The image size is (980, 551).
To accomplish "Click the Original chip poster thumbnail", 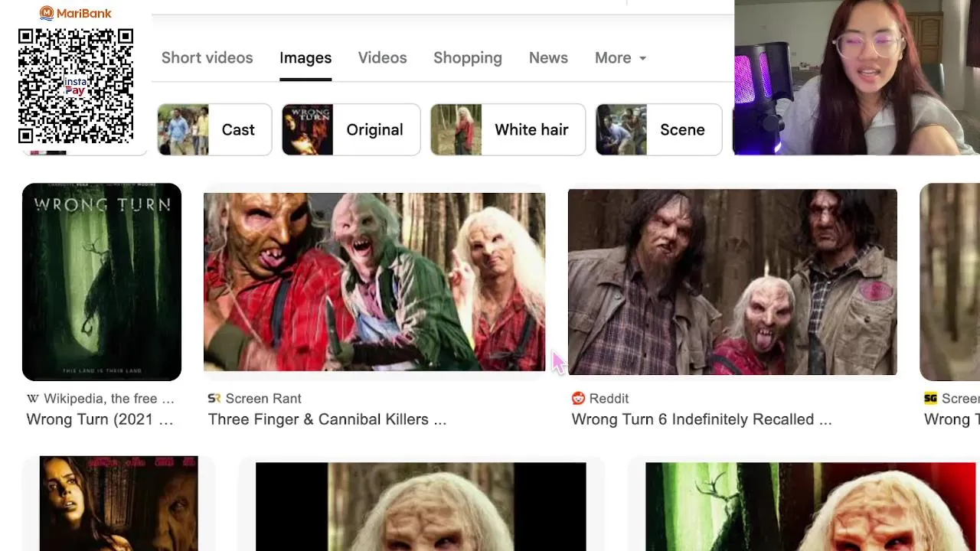I will tap(308, 129).
